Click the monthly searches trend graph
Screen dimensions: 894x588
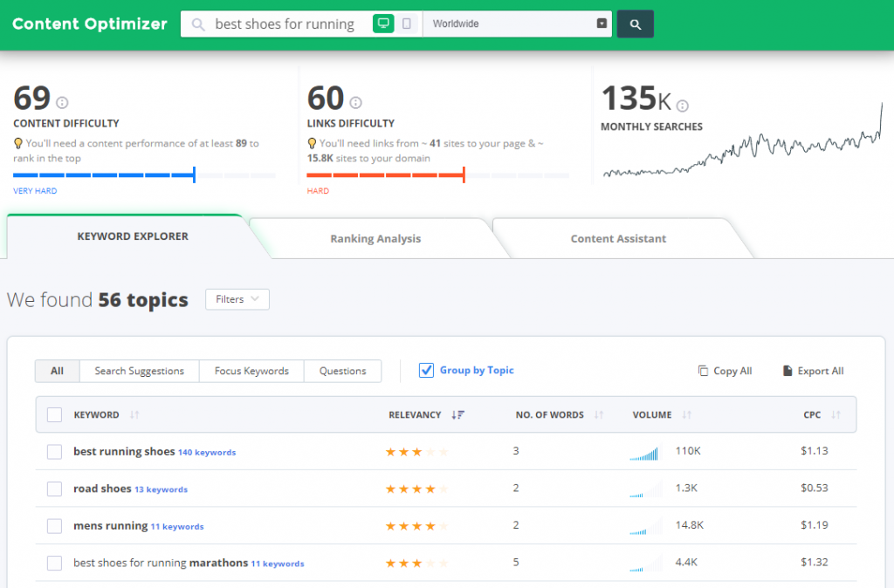pos(742,140)
